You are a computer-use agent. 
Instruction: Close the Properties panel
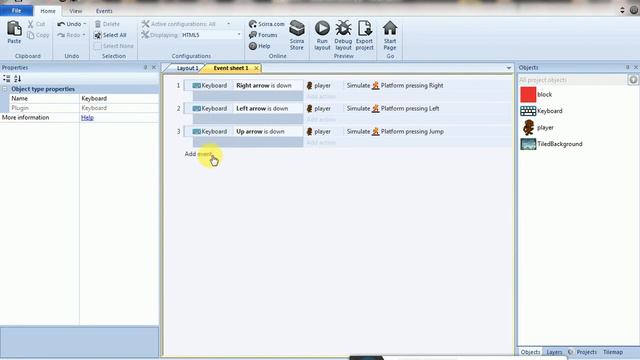pyautogui.click(x=154, y=67)
